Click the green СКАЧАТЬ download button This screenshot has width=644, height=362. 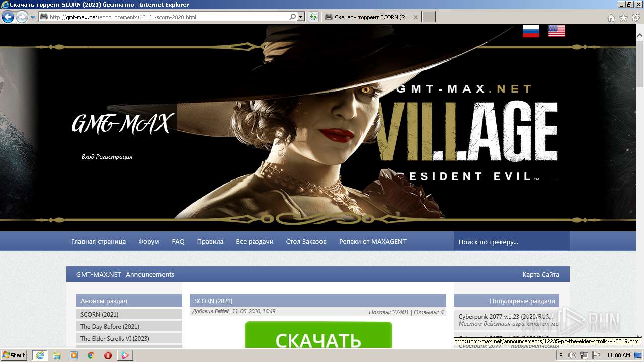pos(318,335)
